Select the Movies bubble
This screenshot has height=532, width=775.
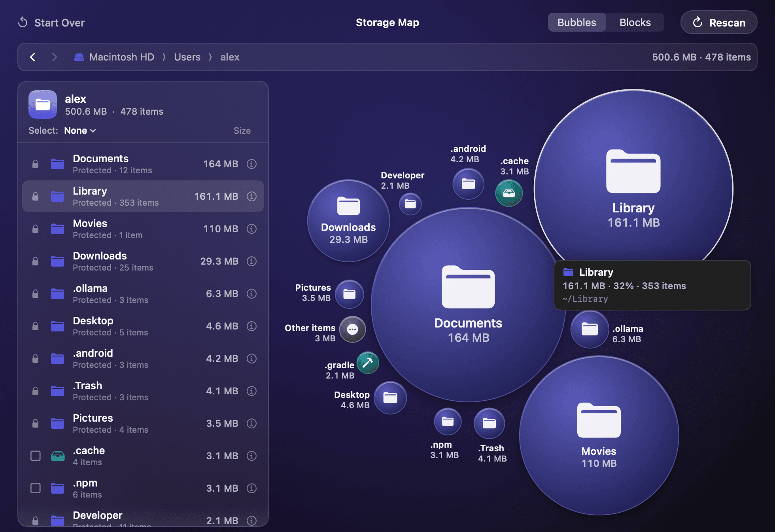599,435
